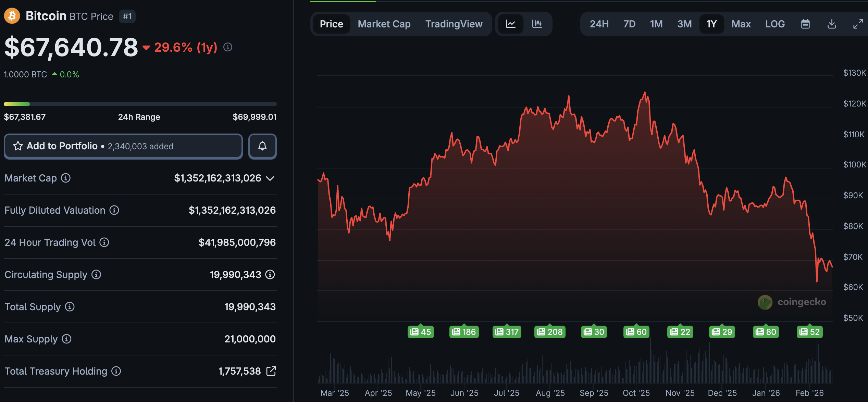Set chart range to 7D
This screenshot has width=868, height=402.
629,24
